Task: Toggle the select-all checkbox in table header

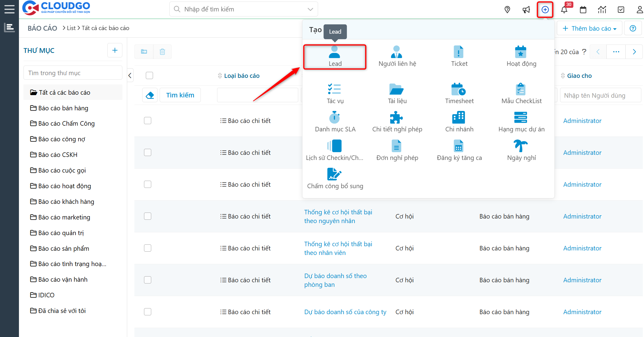Action: point(149,75)
